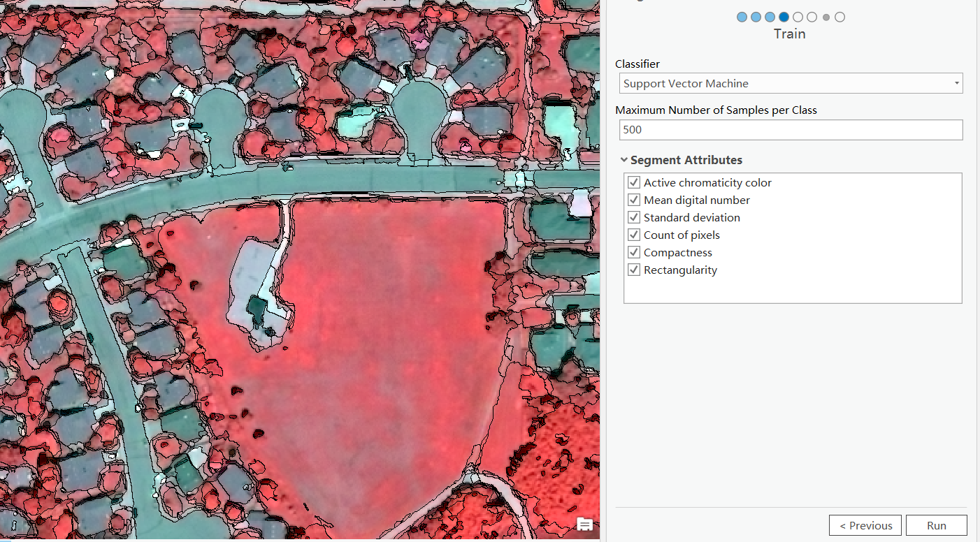The width and height of the screenshot is (980, 542).
Task: Click Run to train the classifier
Action: (x=936, y=525)
